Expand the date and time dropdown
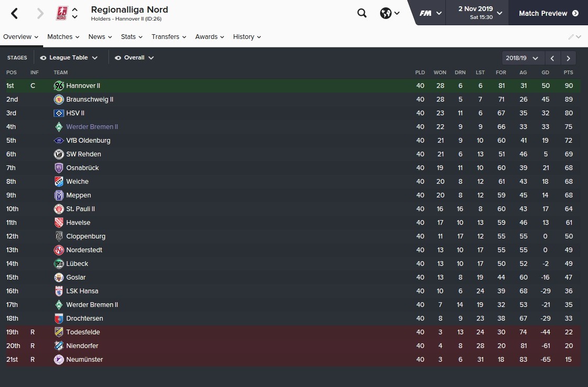 point(480,13)
